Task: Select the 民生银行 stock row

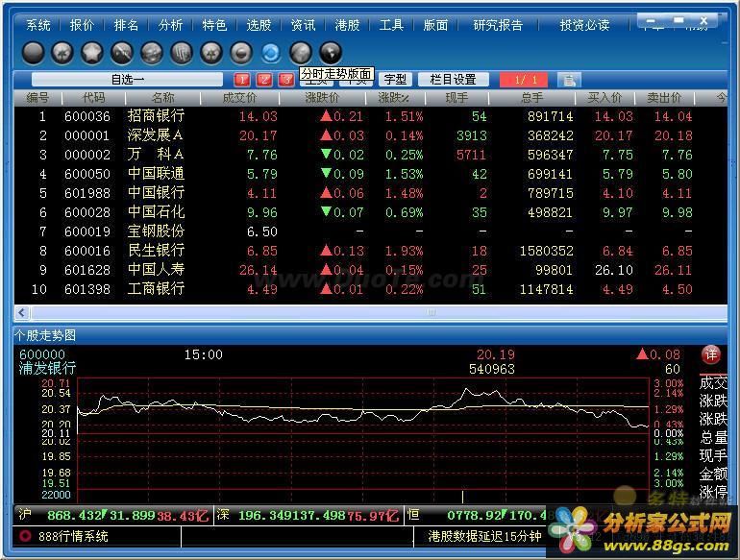Action: 370,251
